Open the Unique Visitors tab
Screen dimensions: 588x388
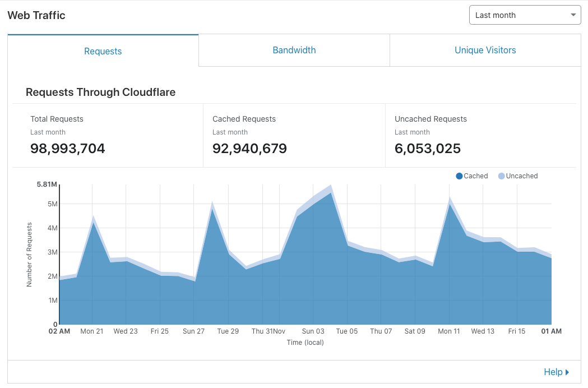(x=485, y=50)
